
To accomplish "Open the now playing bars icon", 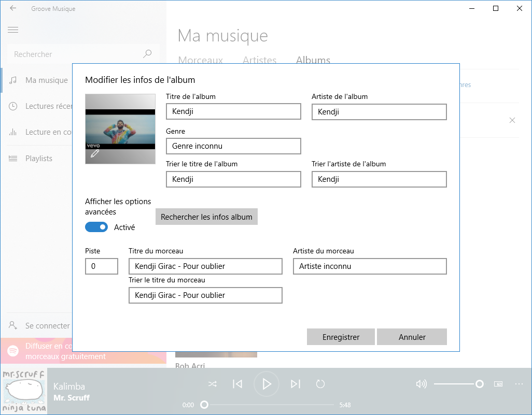I will coord(13,132).
